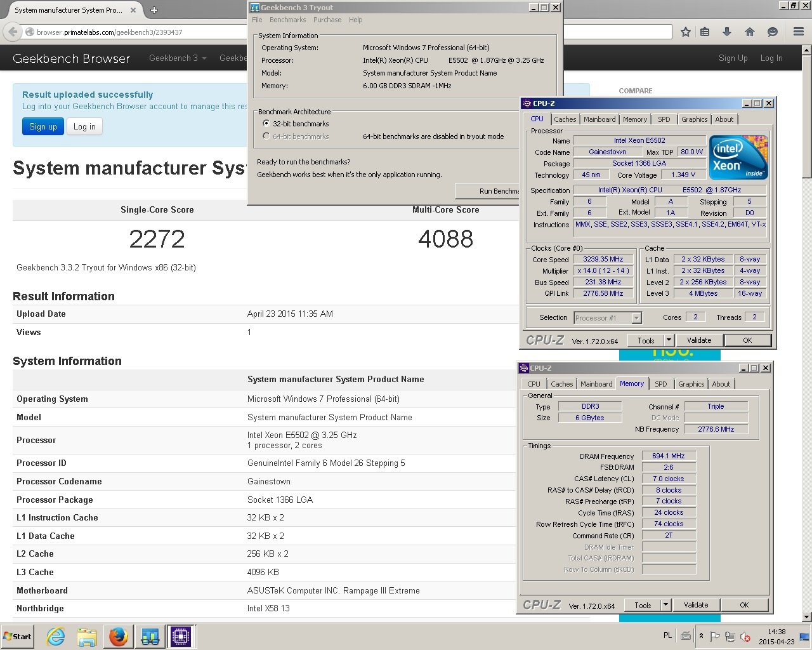812x650 pixels.
Task: Open the Action Center flag icon
Action: pyautogui.click(x=714, y=637)
